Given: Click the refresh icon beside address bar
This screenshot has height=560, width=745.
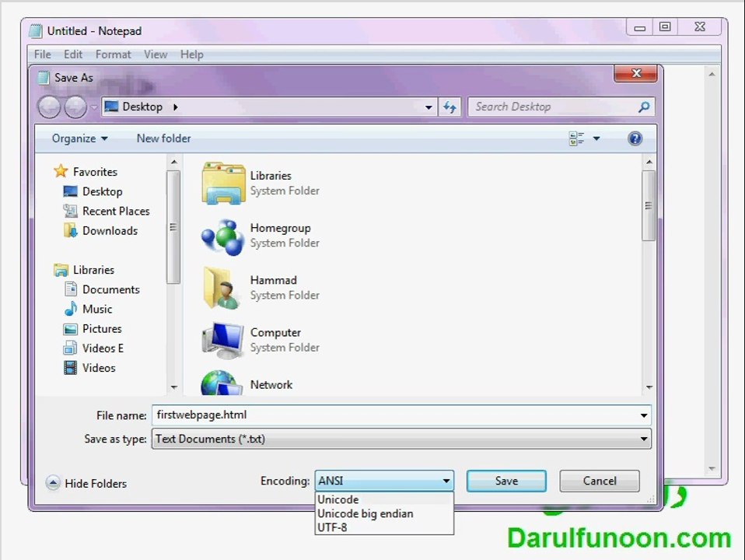Looking at the screenshot, I should click(x=449, y=107).
